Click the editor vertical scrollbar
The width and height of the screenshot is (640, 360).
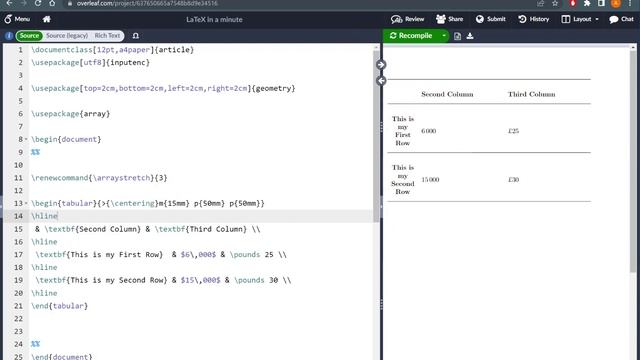tap(376, 135)
